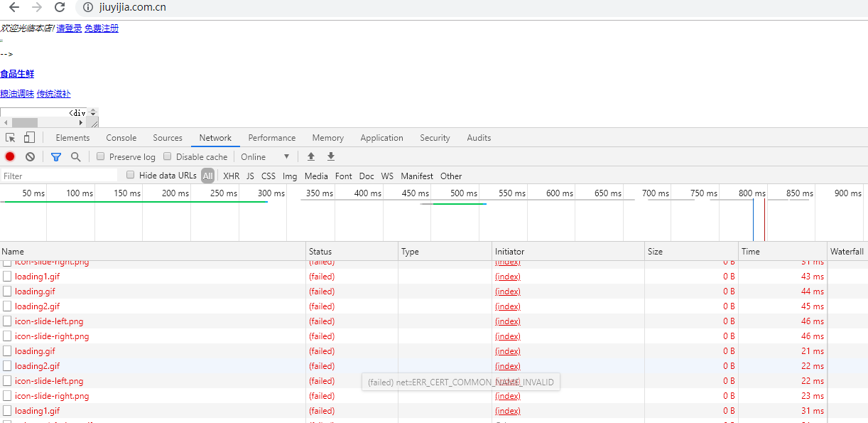Filter requests by Font

344,176
